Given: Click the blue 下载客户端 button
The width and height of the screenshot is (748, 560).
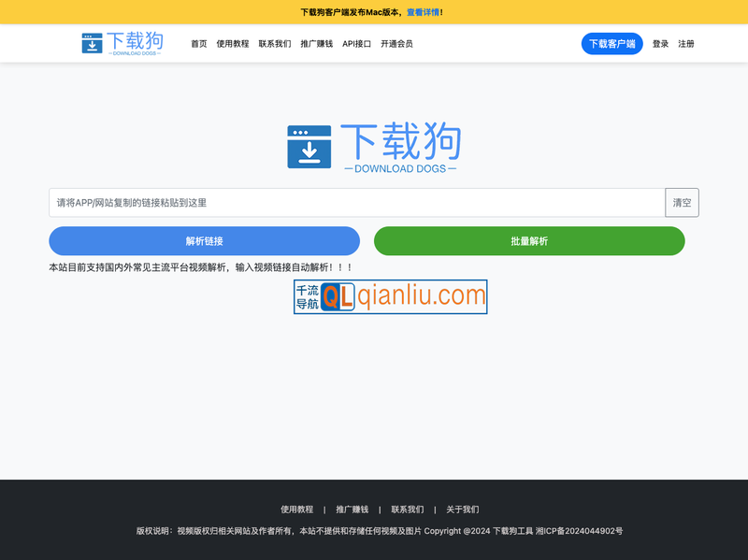Looking at the screenshot, I should coord(611,43).
